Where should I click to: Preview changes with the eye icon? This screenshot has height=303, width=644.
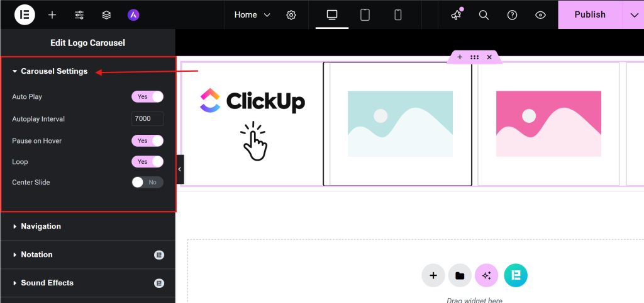[x=540, y=14]
